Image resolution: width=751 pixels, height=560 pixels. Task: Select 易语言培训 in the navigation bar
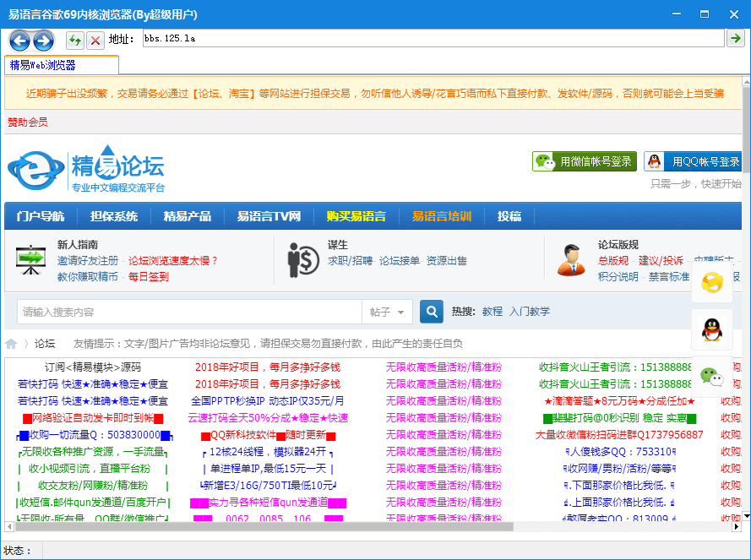point(442,216)
